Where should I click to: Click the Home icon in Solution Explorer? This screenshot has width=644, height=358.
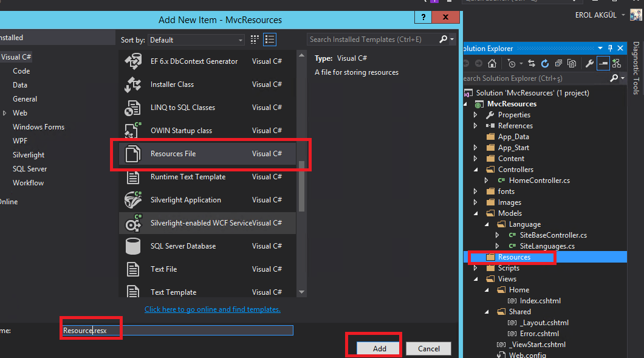click(492, 63)
